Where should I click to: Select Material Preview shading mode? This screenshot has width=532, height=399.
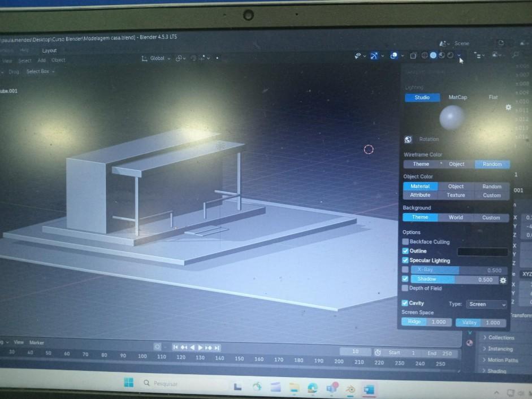tap(442, 55)
